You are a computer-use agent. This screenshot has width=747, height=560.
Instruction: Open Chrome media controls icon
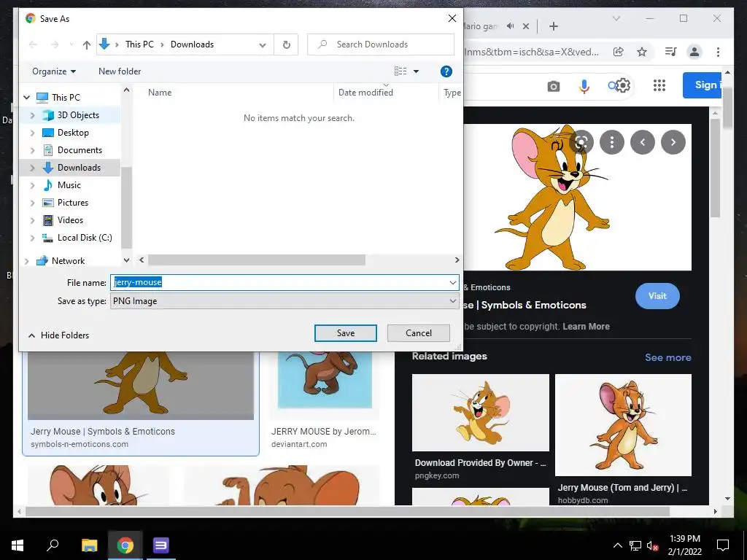(671, 52)
